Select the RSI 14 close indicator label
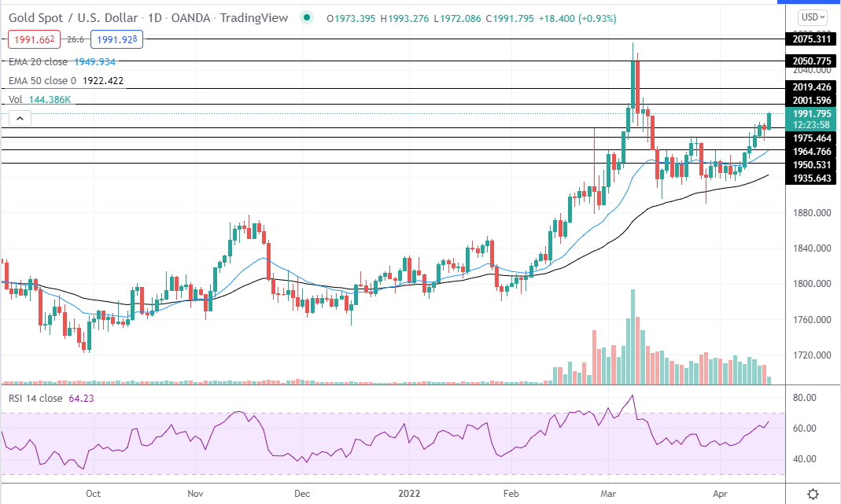Image resolution: width=841 pixels, height=504 pixels. coord(35,399)
